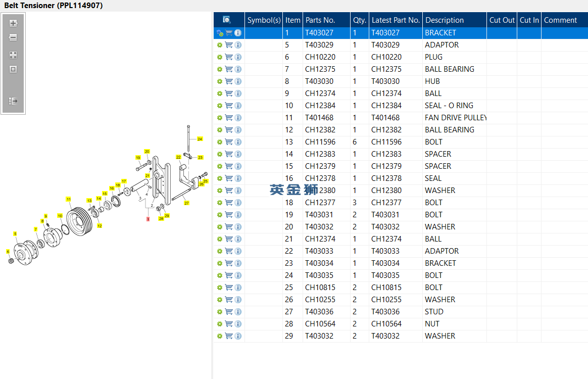The height and width of the screenshot is (379, 588).
Task: Click NUT description in row 28
Action: 432,324
